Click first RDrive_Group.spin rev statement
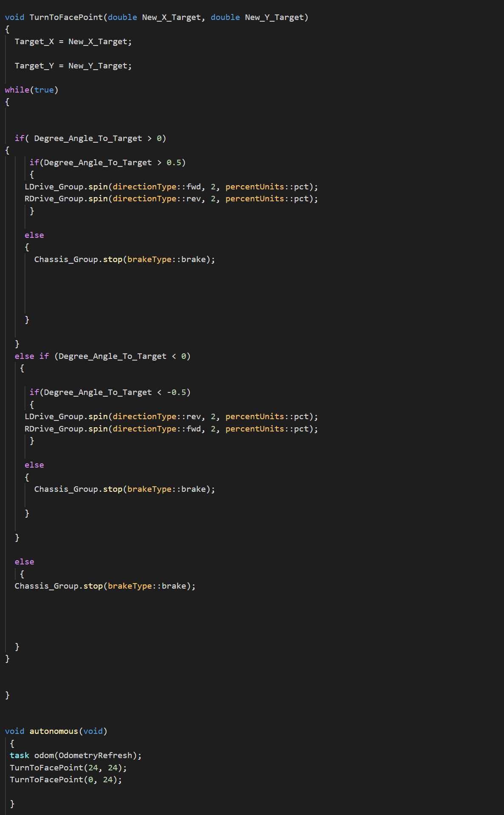Image resolution: width=504 pixels, height=815 pixels. (171, 199)
